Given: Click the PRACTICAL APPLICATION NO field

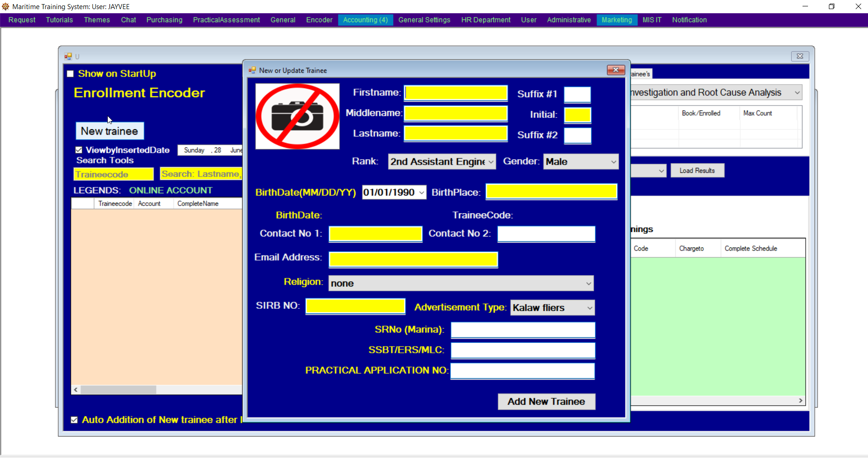Looking at the screenshot, I should coord(523,371).
